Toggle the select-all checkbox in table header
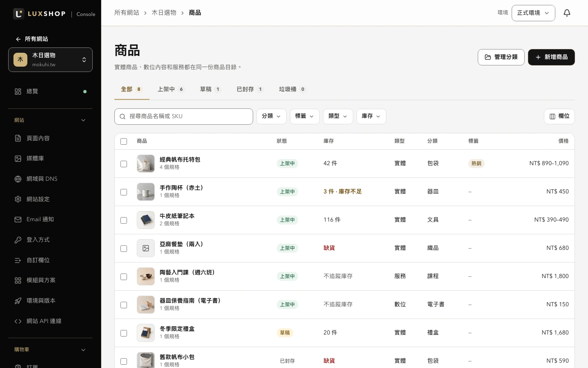The width and height of the screenshot is (588, 368). click(x=124, y=141)
